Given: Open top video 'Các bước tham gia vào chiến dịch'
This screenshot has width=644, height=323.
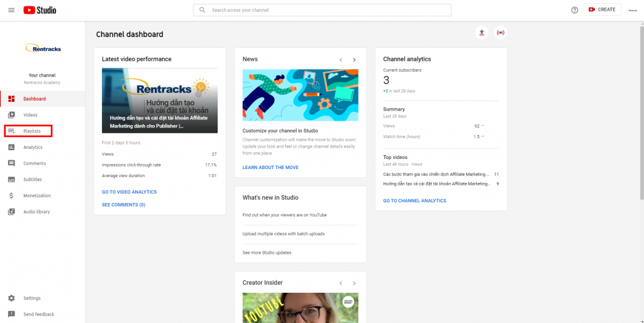Looking at the screenshot, I should pyautogui.click(x=436, y=175).
